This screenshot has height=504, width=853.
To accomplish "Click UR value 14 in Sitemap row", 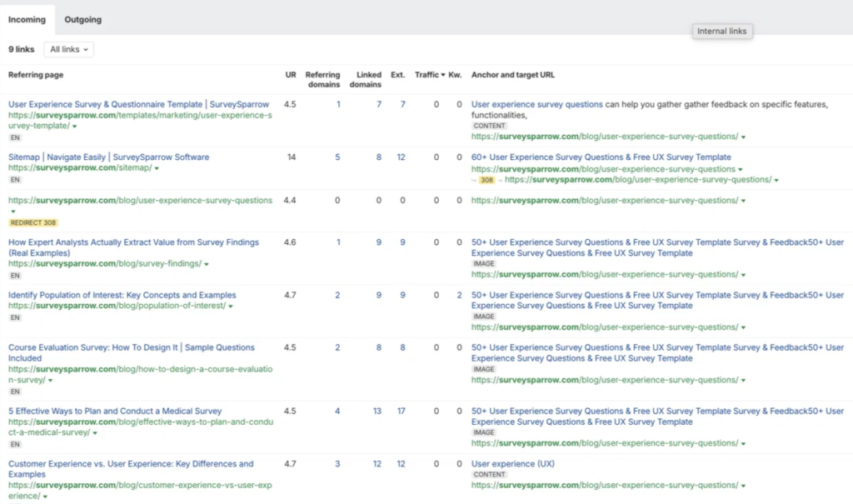I will (x=292, y=157).
